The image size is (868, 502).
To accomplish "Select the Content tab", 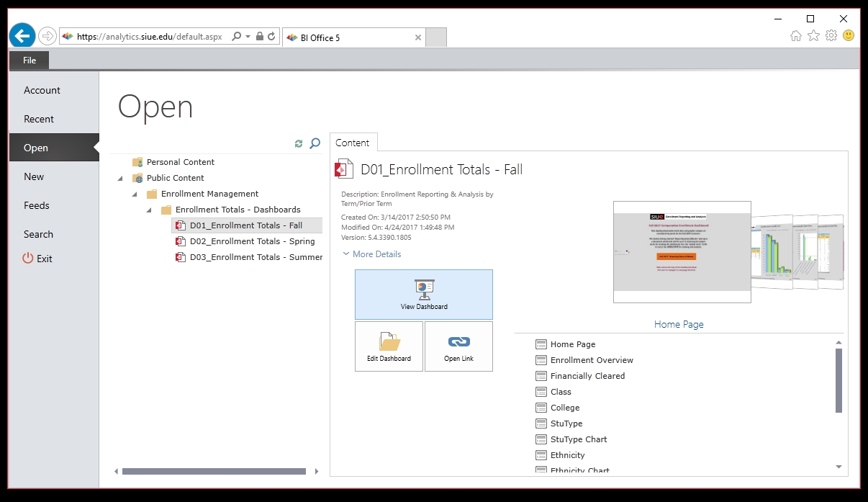I will pyautogui.click(x=353, y=143).
